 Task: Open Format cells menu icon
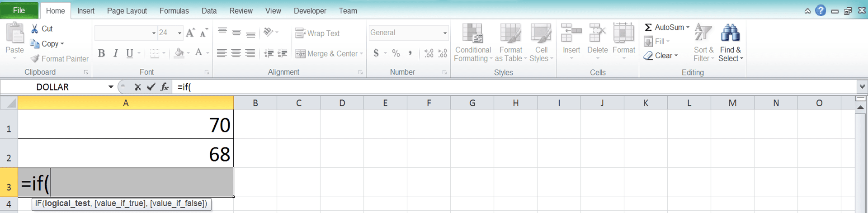(x=623, y=33)
